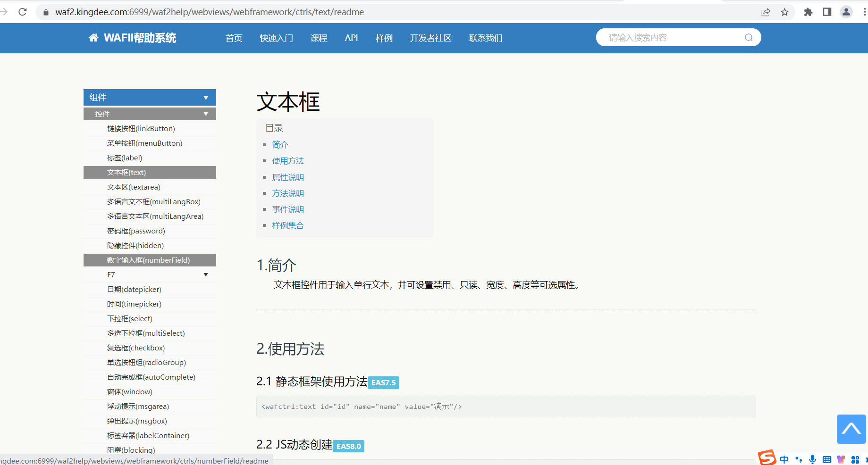Expand the F7 submenu arrow
This screenshot has width=868, height=465.
click(x=206, y=275)
